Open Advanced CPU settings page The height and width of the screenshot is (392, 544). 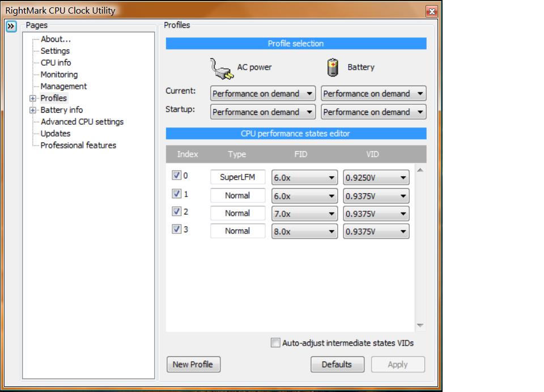click(x=82, y=122)
